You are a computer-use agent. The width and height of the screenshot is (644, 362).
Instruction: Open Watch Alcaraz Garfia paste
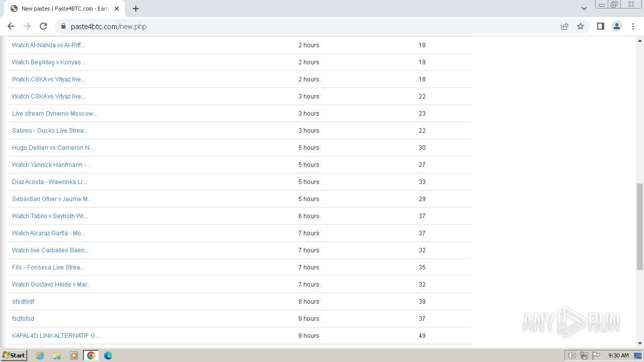click(x=49, y=233)
